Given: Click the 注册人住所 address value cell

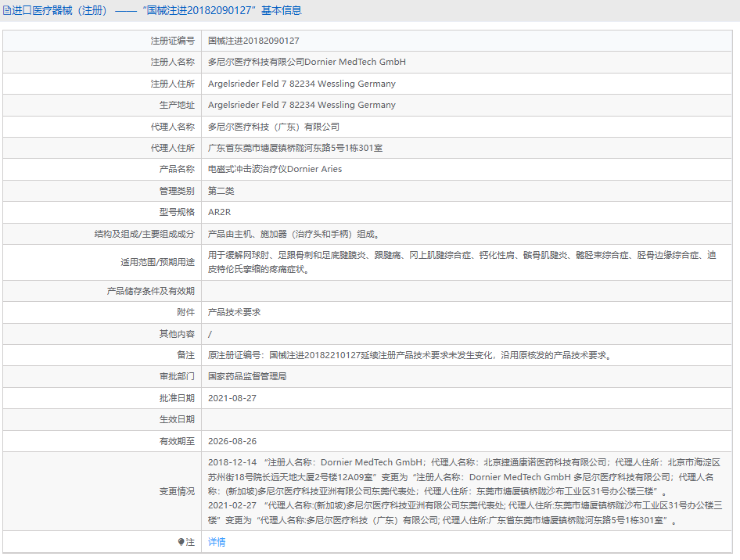Looking at the screenshot, I should tap(301, 84).
